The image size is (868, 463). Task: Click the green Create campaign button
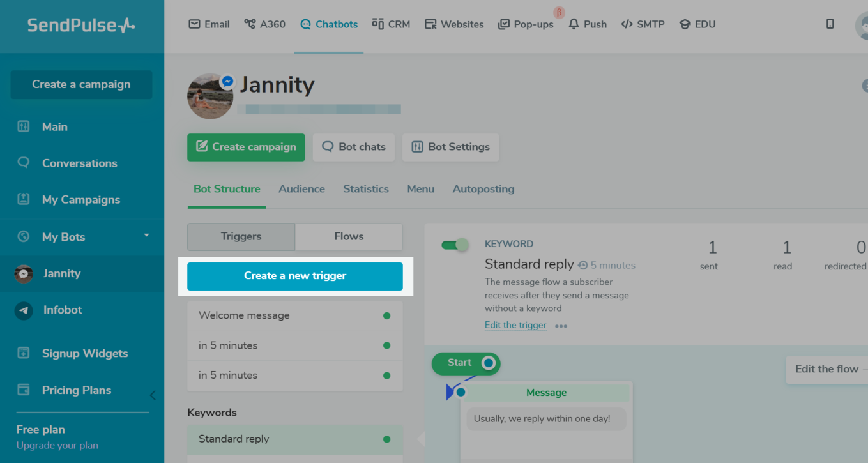coord(246,147)
